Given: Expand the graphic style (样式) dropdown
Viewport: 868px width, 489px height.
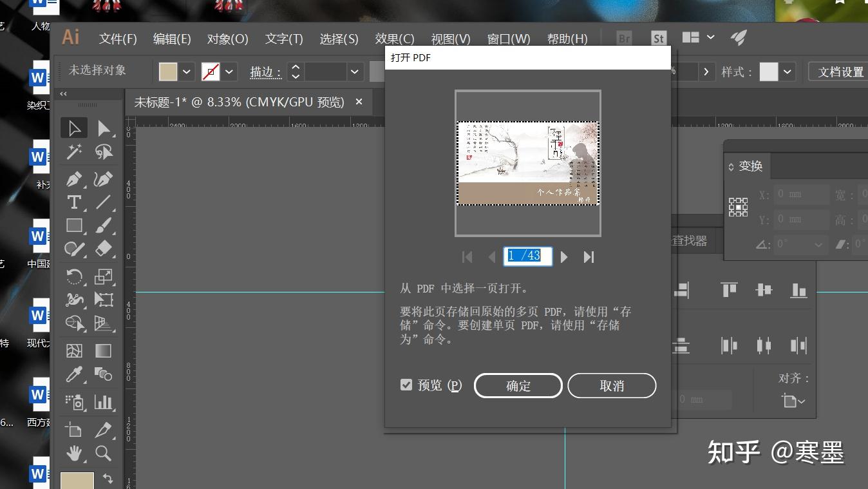Looking at the screenshot, I should (788, 72).
